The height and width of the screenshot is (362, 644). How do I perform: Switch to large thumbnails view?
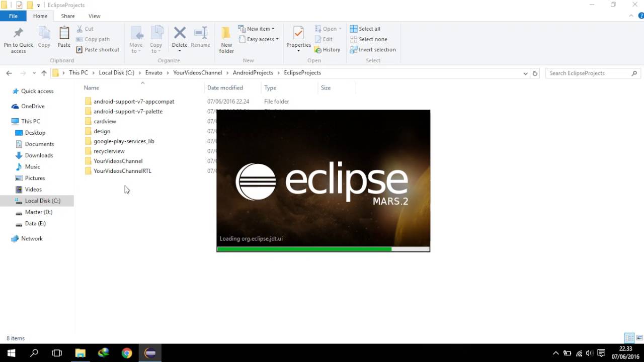(x=639, y=338)
